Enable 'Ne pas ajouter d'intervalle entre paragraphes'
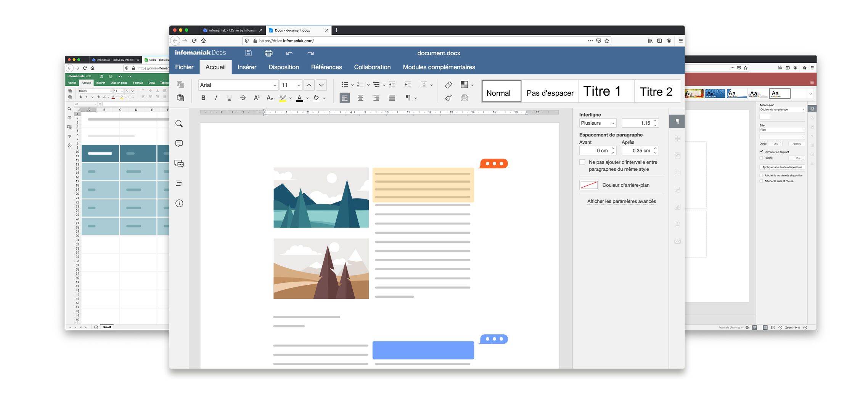Viewport: 868px width, 409px height. pos(582,162)
